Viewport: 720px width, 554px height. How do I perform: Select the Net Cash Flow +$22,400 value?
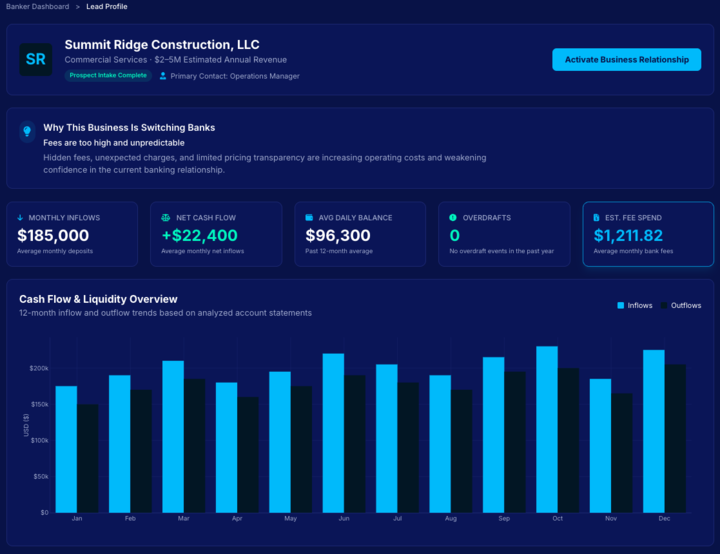coord(199,236)
